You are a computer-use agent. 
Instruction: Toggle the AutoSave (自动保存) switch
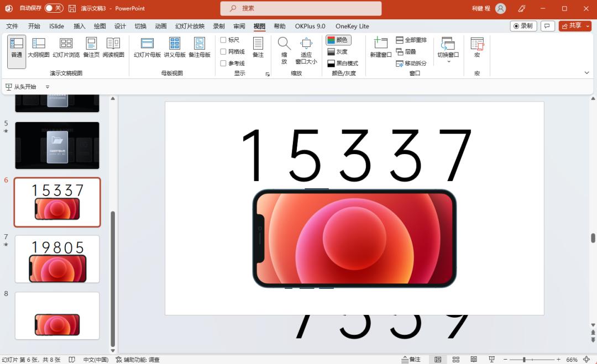tap(54, 8)
